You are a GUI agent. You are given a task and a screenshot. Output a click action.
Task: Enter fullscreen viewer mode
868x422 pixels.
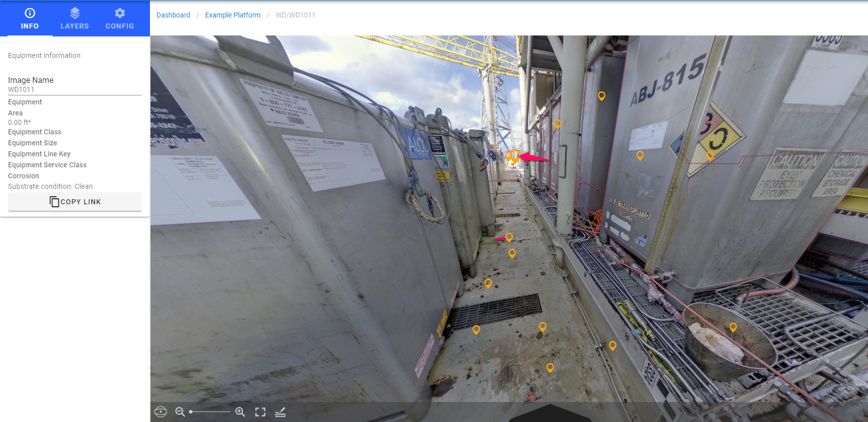(x=260, y=412)
